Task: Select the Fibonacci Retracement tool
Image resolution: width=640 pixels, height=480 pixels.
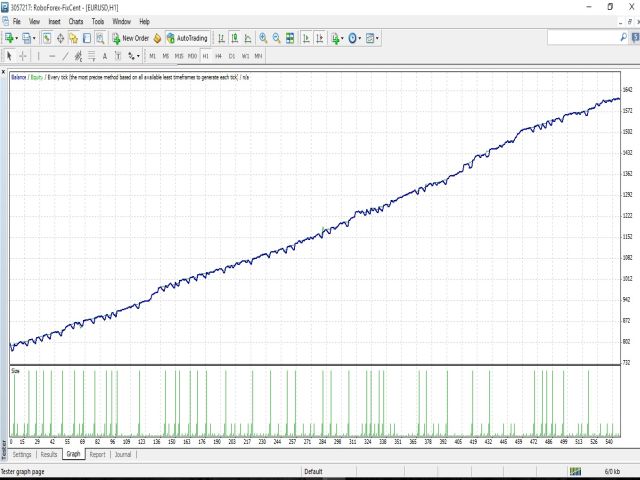Action: (92, 56)
